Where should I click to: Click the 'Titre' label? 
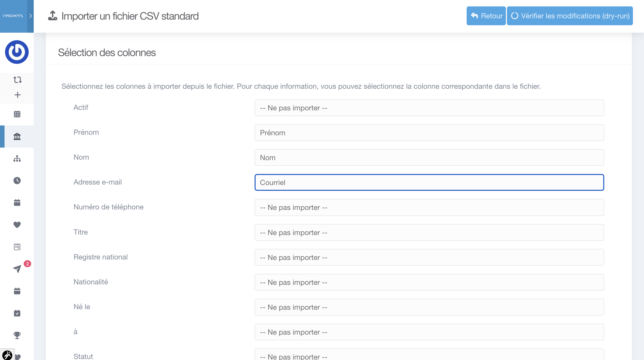coord(80,232)
